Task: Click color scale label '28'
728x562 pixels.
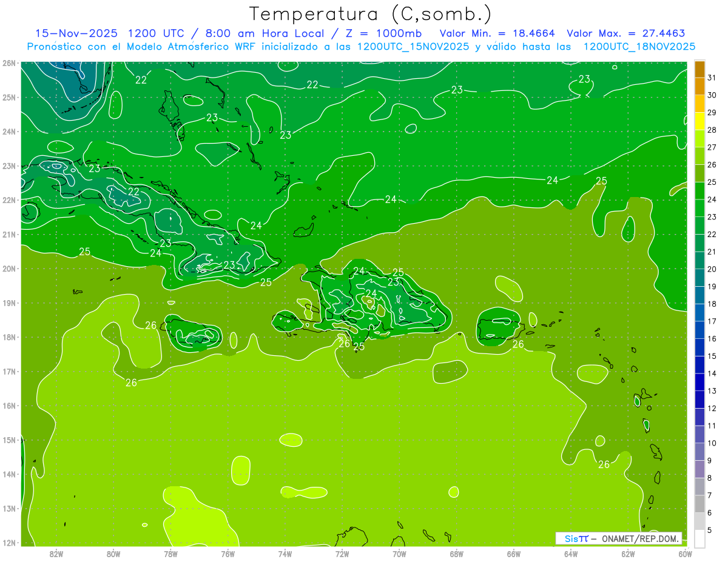Action: (x=712, y=130)
